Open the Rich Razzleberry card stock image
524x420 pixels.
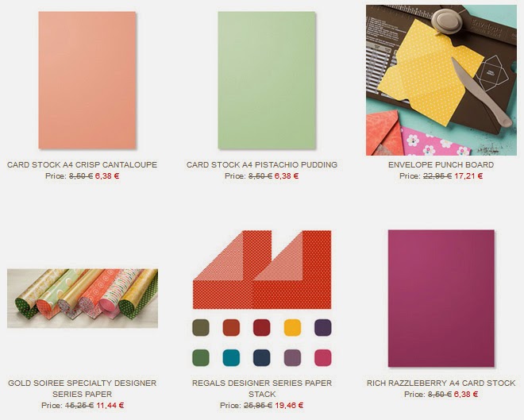click(x=441, y=299)
